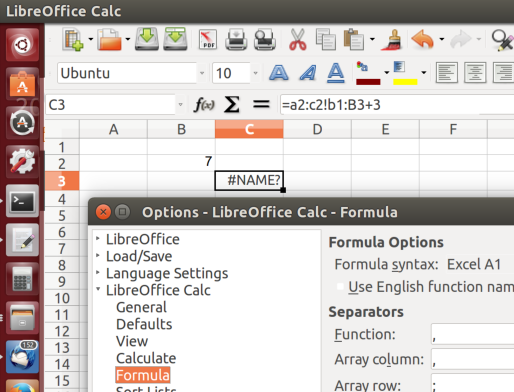Viewport: 514px width, 392px height.
Task: Select General under LibreOffice Calc
Action: click(141, 307)
